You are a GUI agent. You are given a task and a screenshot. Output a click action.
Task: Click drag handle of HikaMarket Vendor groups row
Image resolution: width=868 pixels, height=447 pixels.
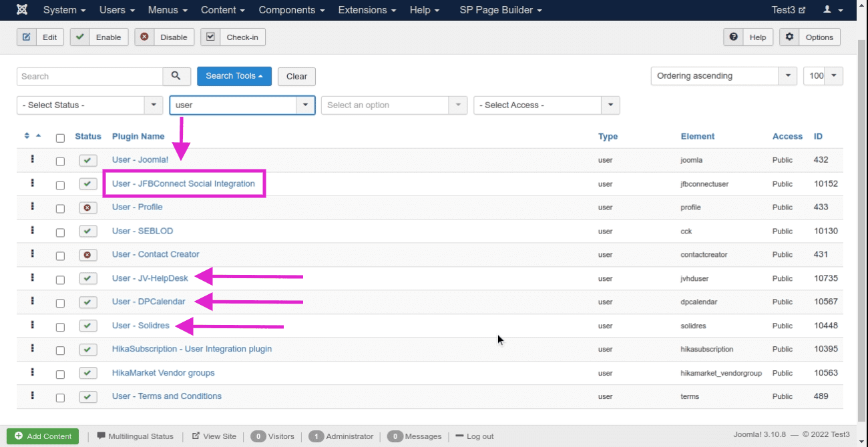pyautogui.click(x=32, y=372)
